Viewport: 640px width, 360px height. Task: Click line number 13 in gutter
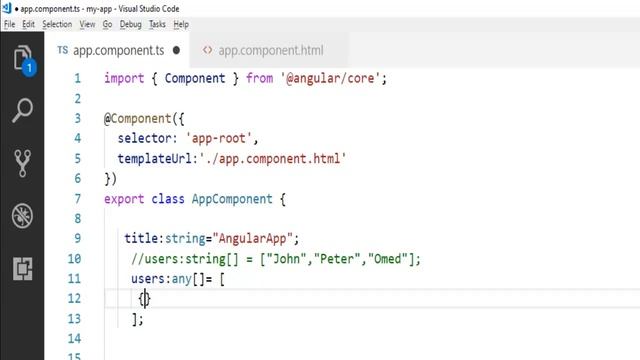[x=74, y=318]
